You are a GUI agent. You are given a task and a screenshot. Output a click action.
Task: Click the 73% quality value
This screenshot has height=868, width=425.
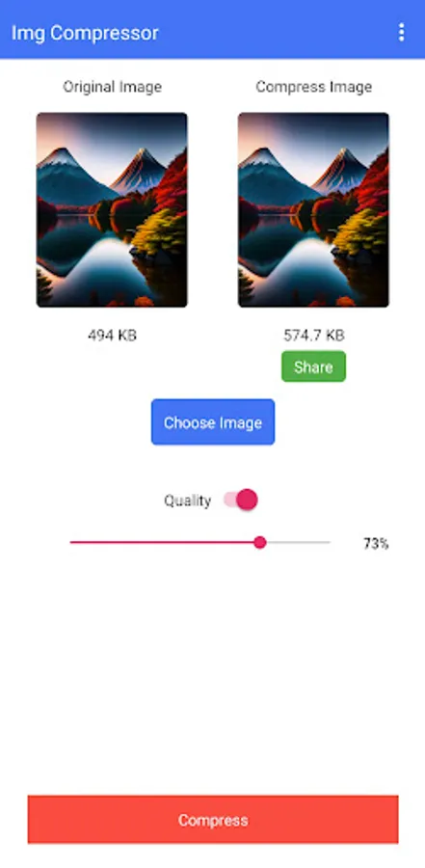pyautogui.click(x=376, y=544)
